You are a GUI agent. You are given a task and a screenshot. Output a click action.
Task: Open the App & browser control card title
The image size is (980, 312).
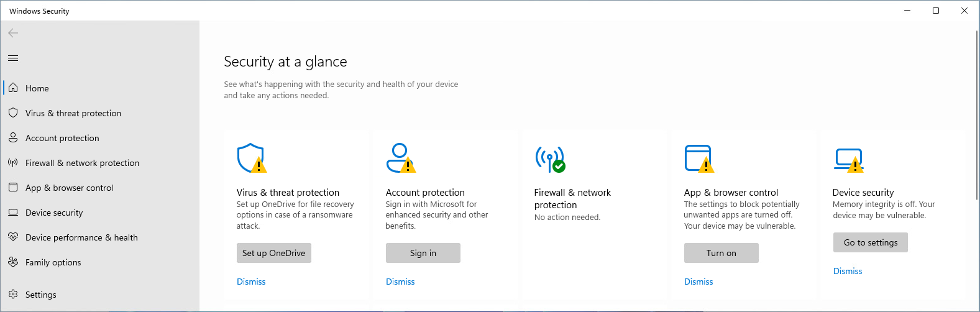coord(731,193)
